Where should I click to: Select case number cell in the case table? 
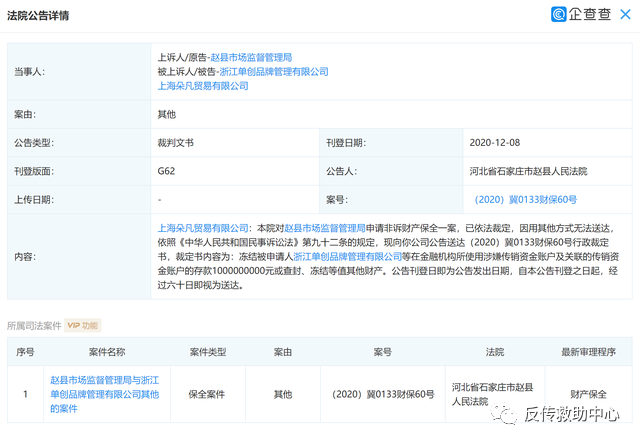pos(383,394)
